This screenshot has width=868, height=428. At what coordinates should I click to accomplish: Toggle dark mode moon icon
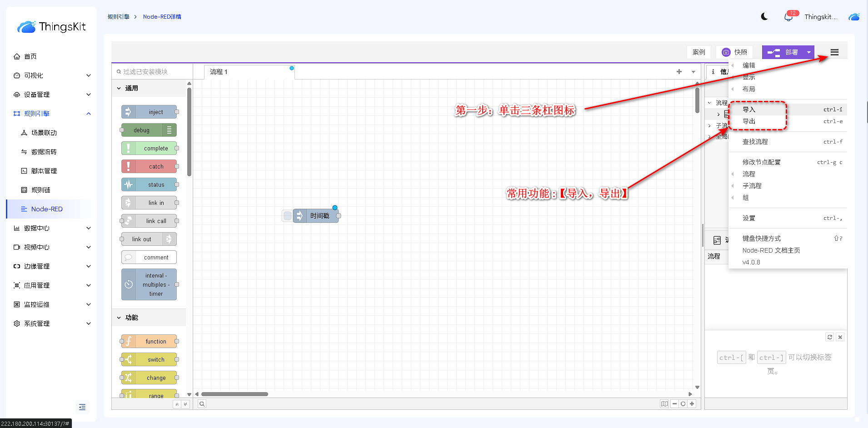pyautogui.click(x=764, y=17)
